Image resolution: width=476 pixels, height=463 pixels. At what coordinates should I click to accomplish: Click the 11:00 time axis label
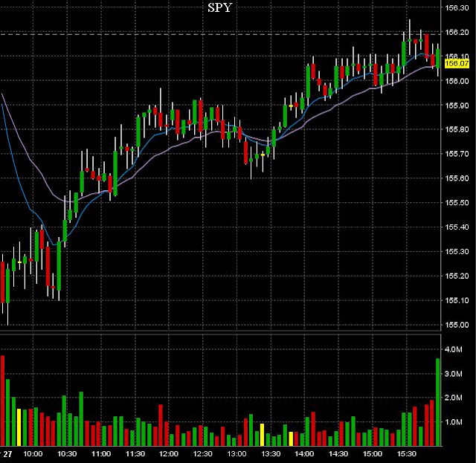(101, 454)
